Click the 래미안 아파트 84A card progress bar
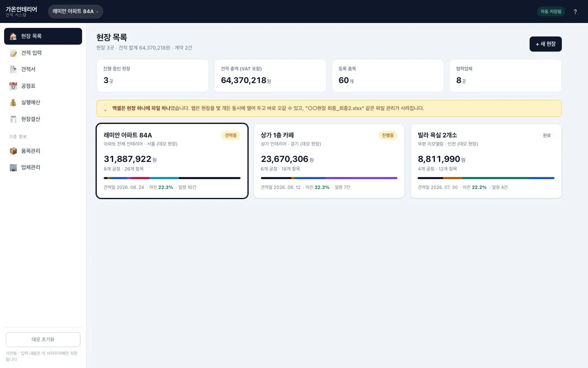Screen dimensions: 588x368 pos(172,178)
